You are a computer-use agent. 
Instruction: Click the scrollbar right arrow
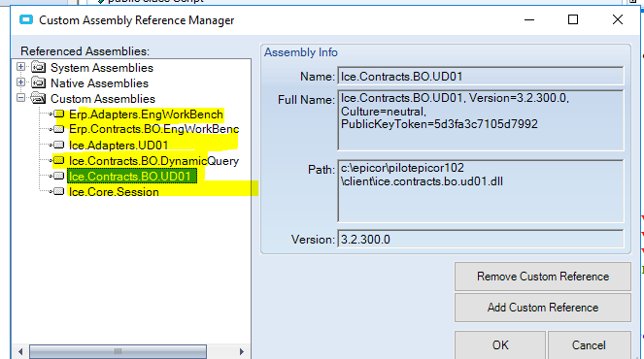[x=242, y=351]
